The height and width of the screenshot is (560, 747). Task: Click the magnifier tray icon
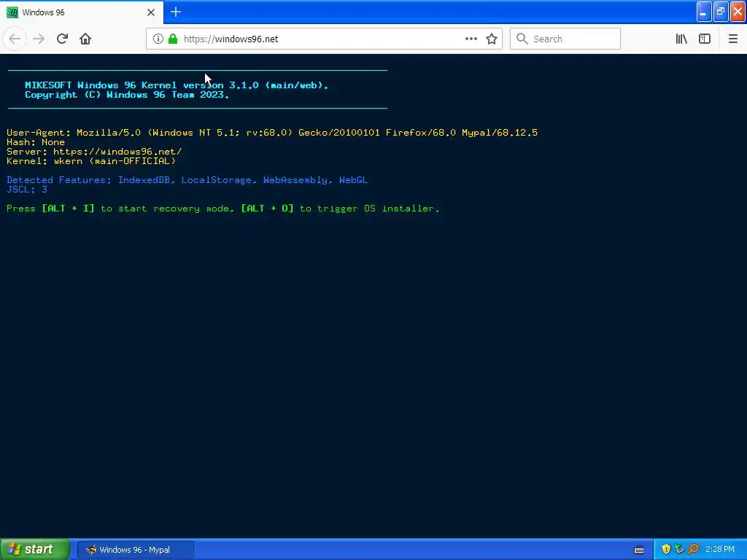click(x=693, y=550)
